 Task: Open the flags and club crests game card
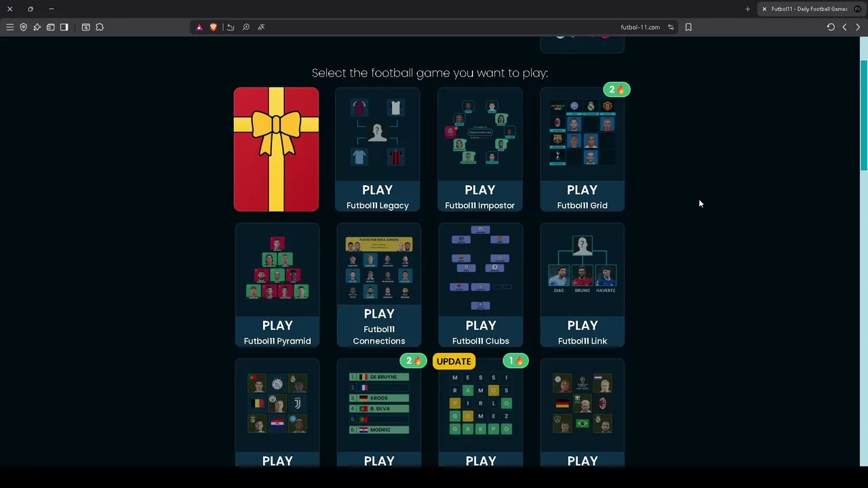coord(277,412)
